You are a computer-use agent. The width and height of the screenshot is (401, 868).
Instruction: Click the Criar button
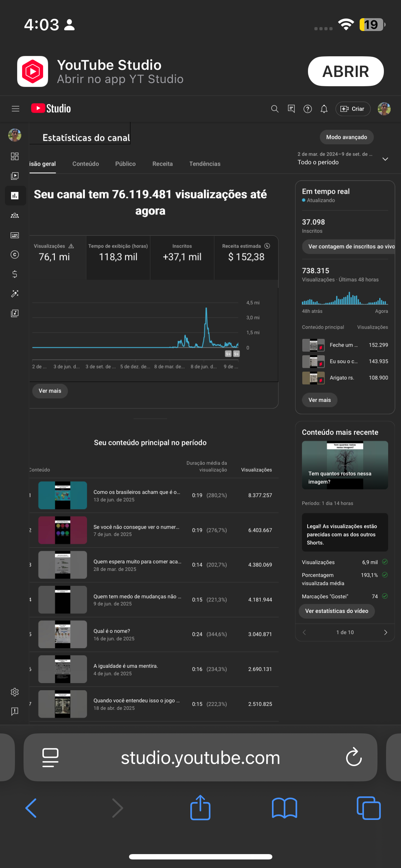coord(353,109)
